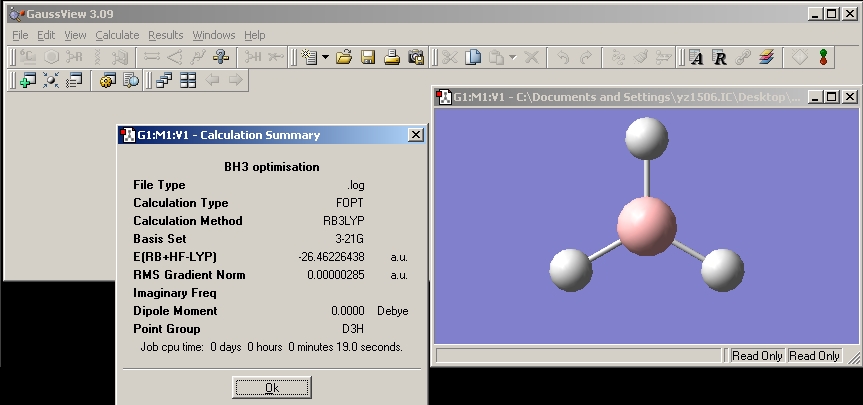Open the Results menu
863x405 pixels.
pyautogui.click(x=166, y=35)
